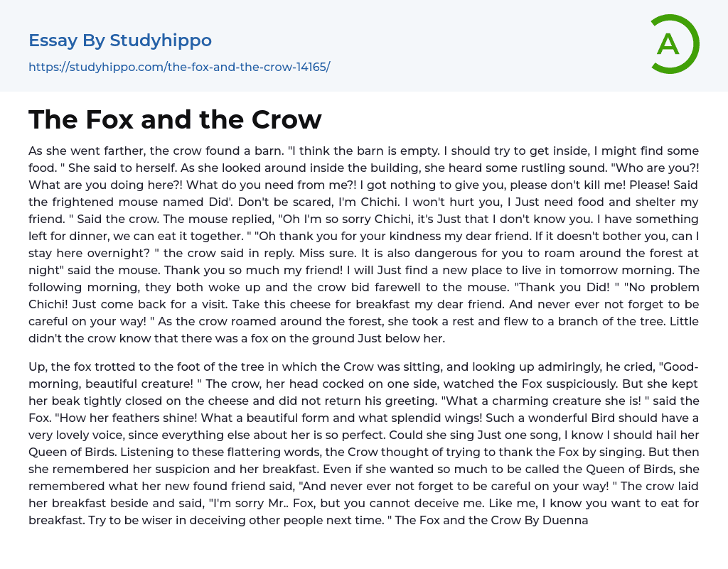Open the studyhippo.com essay URL link

pos(179,67)
